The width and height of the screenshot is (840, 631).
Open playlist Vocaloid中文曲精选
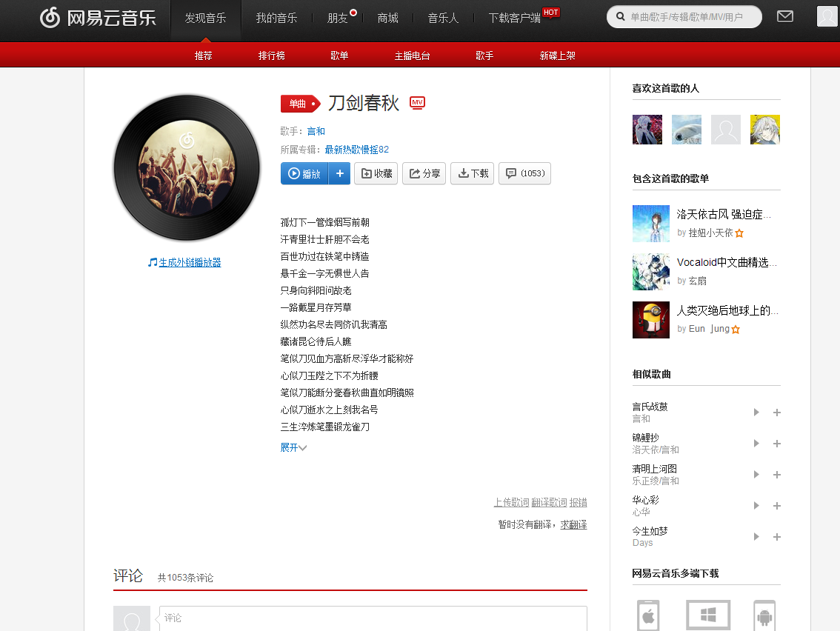(x=727, y=262)
